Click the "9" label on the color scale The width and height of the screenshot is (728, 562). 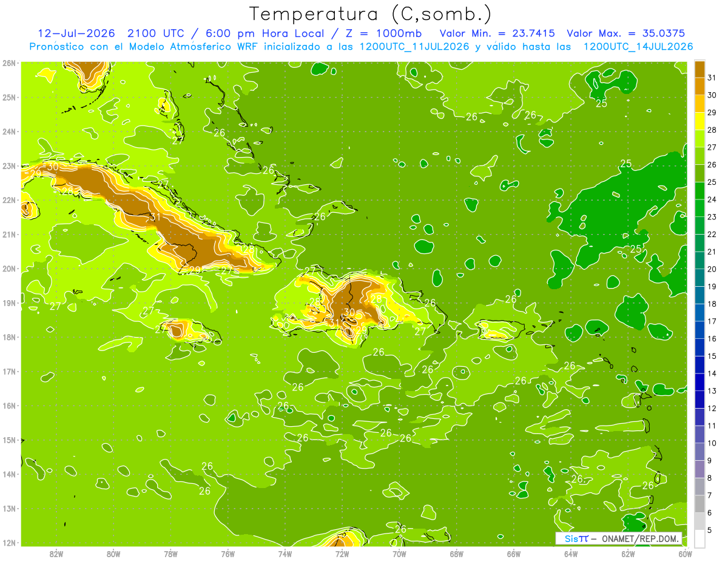[x=710, y=461]
